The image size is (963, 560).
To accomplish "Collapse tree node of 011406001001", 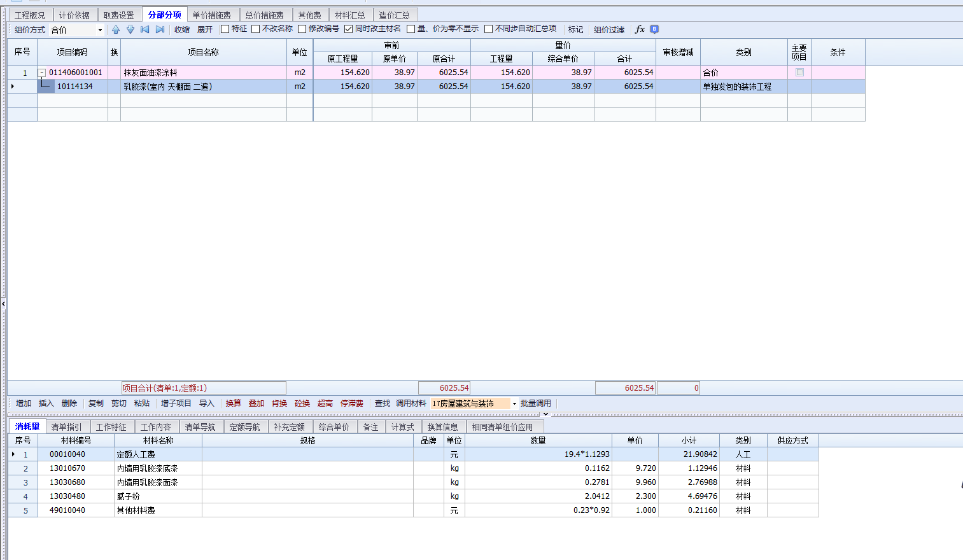I will 42,73.
